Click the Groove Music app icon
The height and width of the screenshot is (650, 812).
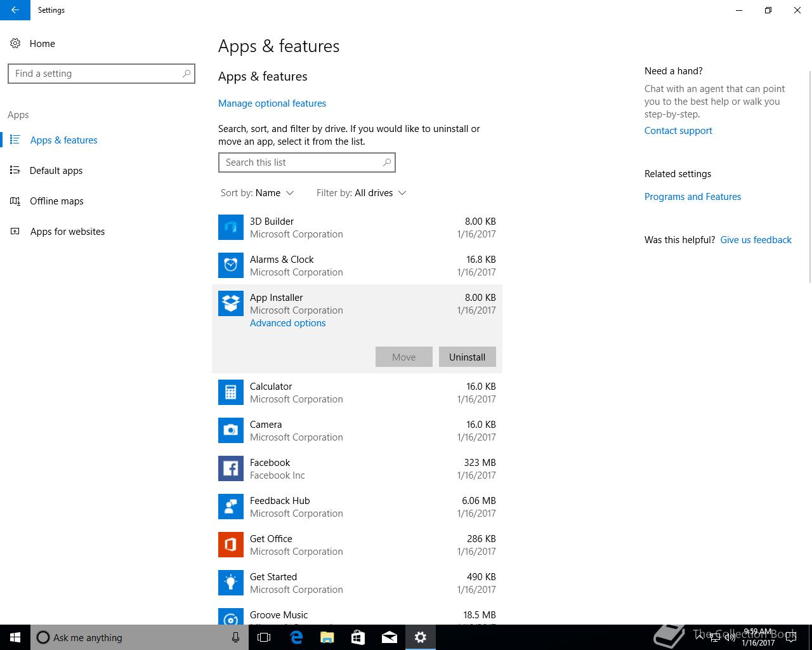point(231,616)
